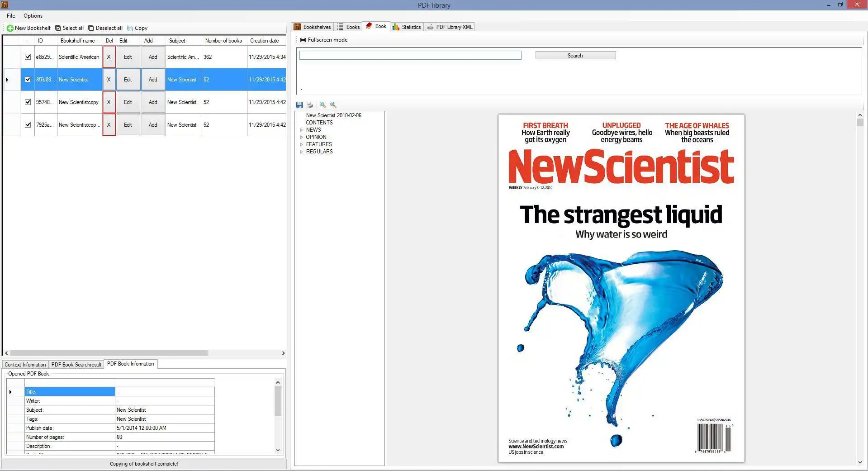Sort by the Creation date column header
This screenshot has width=868, height=471.
[x=266, y=41]
